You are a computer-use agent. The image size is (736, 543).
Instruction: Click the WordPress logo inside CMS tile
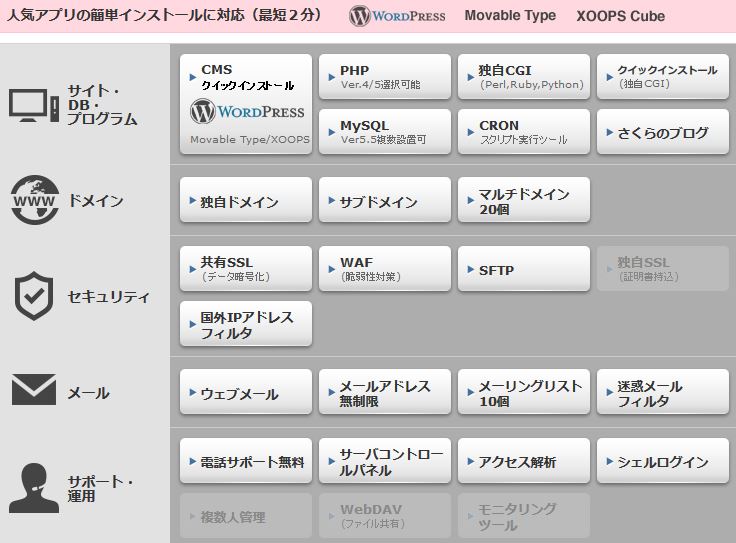click(246, 111)
